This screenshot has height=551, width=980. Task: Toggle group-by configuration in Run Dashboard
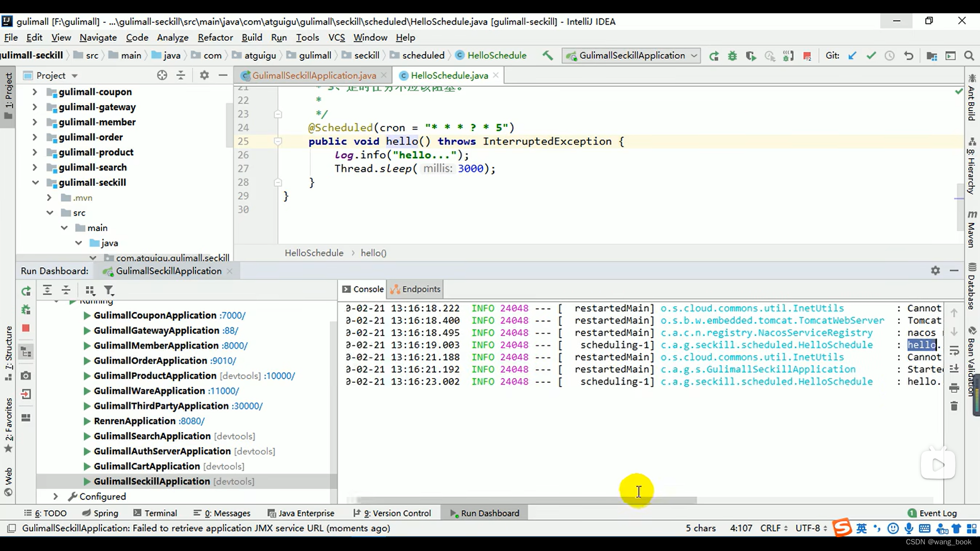(90, 290)
